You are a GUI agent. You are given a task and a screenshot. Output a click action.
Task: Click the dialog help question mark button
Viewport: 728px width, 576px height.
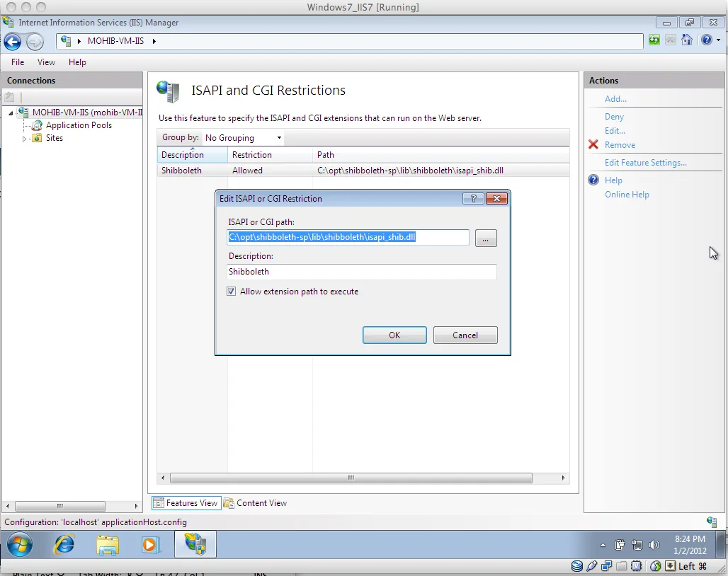(x=474, y=199)
